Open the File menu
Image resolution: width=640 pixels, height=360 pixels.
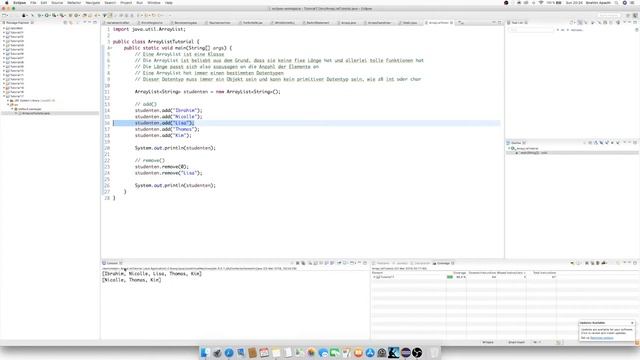[33, 2]
